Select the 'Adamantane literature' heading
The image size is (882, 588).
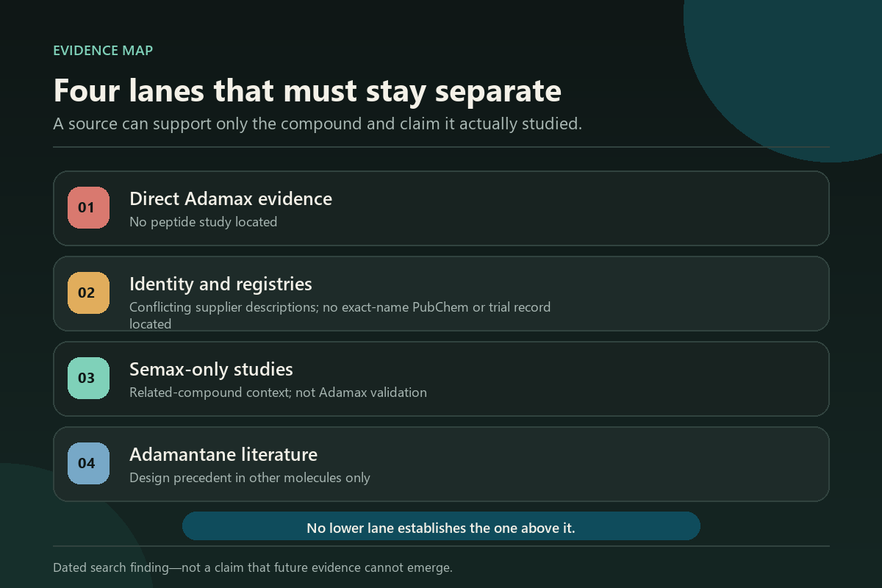point(223,454)
